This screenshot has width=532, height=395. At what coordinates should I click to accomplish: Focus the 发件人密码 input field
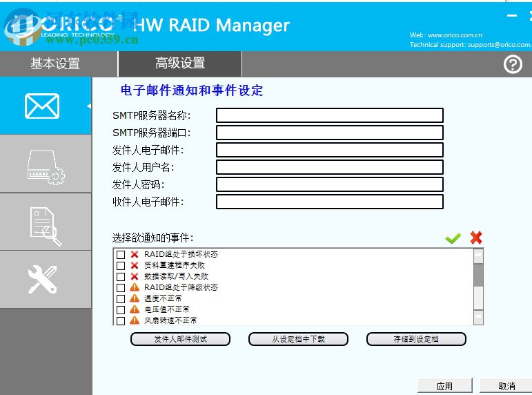point(329,184)
